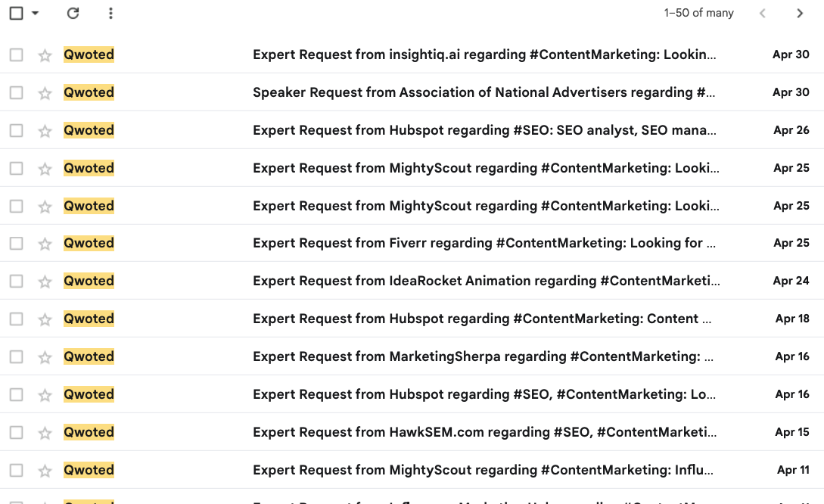
Task: Expand the select-all dropdown arrow
Action: (35, 14)
